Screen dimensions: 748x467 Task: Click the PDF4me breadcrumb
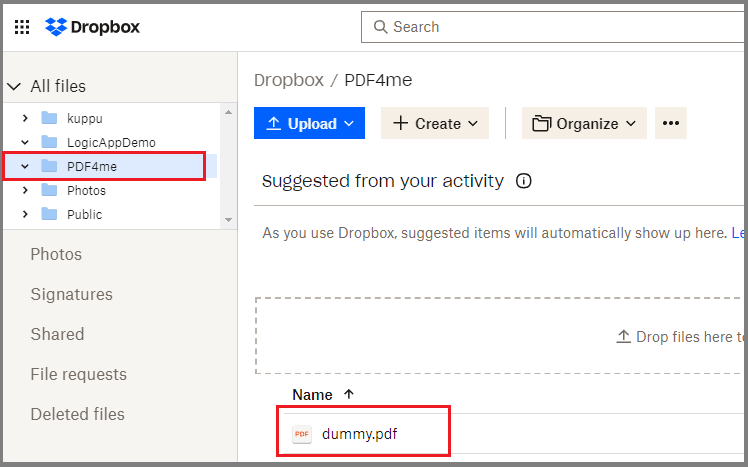378,80
